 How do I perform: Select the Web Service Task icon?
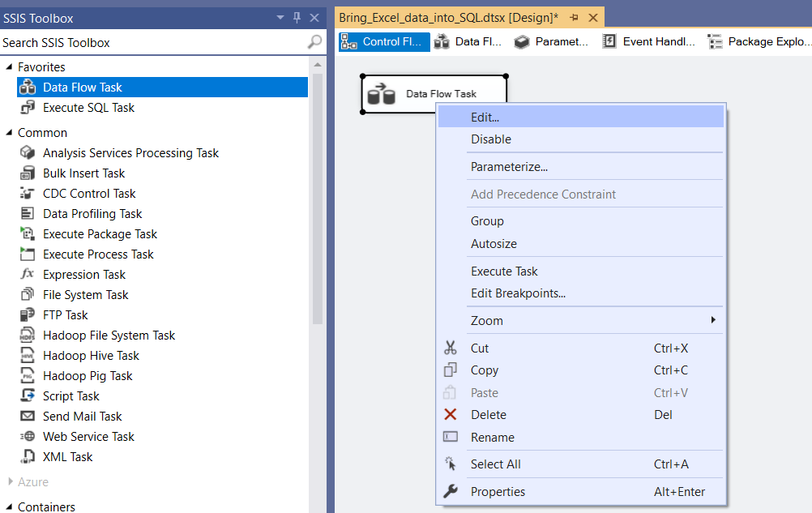coord(28,437)
